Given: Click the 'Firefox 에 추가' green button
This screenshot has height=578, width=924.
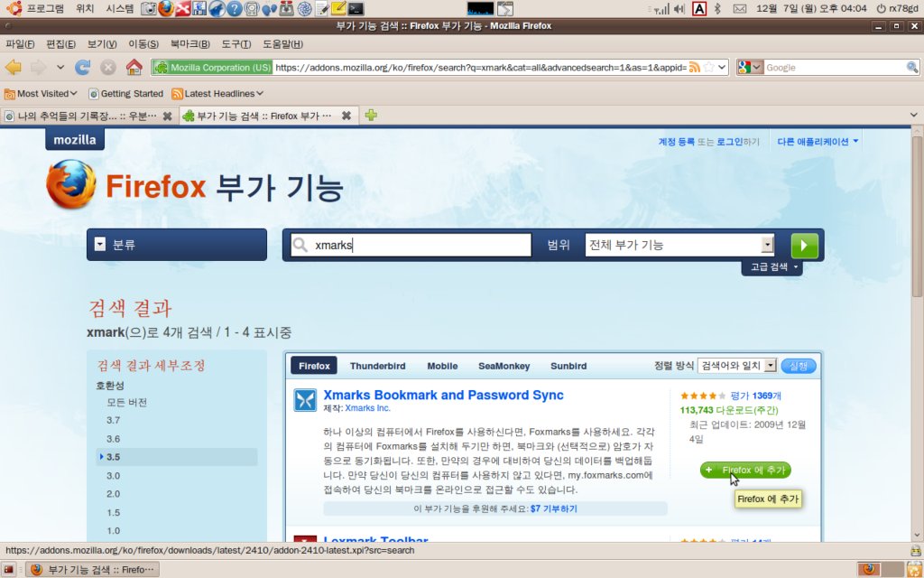Looking at the screenshot, I should (745, 470).
